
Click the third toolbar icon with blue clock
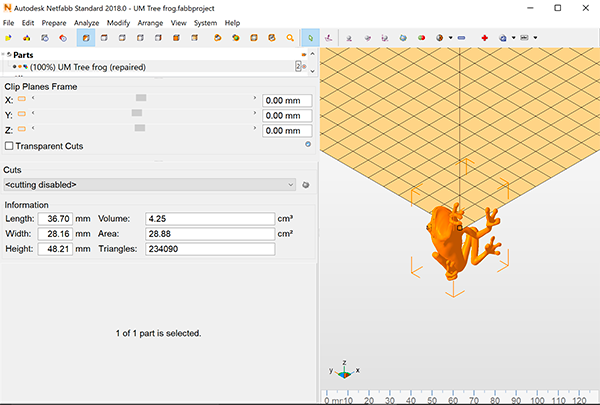(x=45, y=38)
